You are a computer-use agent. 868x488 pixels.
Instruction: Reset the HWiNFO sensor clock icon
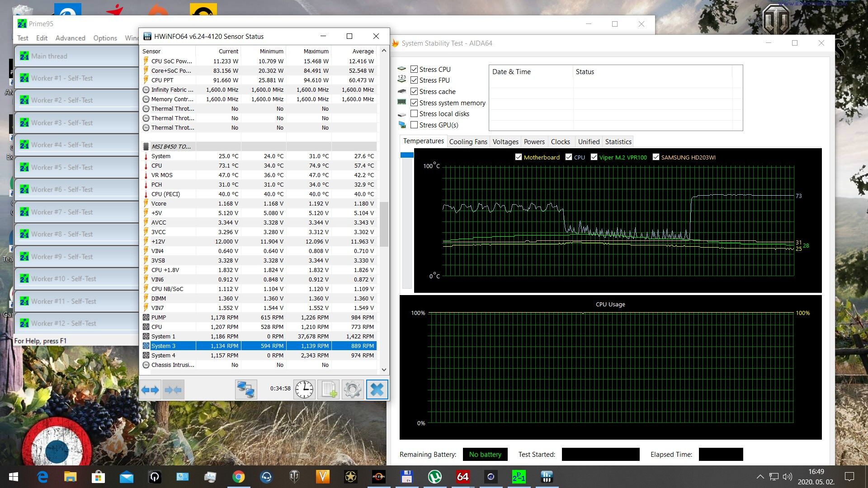[304, 389]
